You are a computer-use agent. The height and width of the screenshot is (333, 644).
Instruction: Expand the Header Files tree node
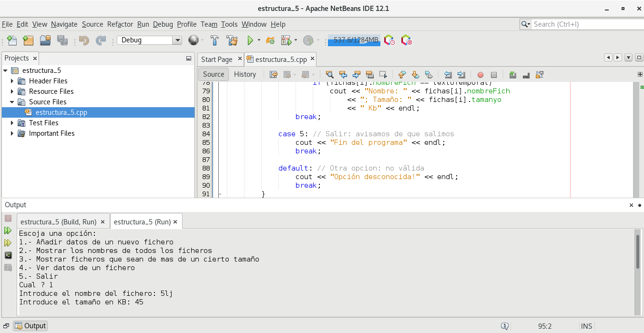coord(12,81)
